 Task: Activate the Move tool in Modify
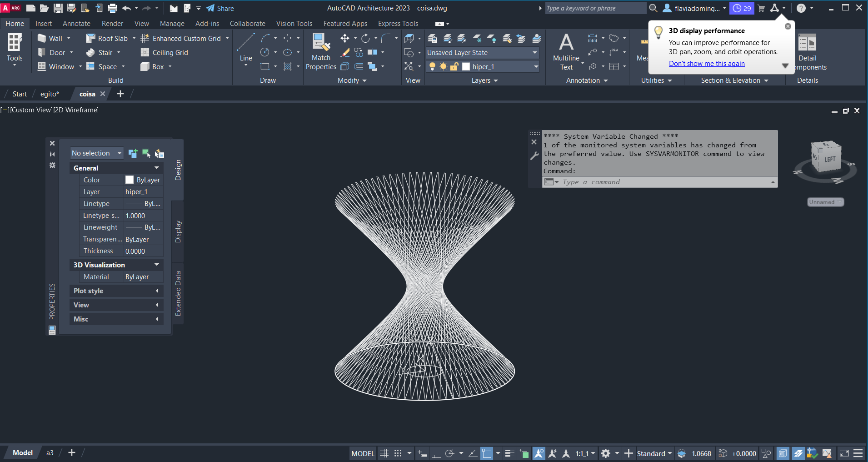pos(345,39)
